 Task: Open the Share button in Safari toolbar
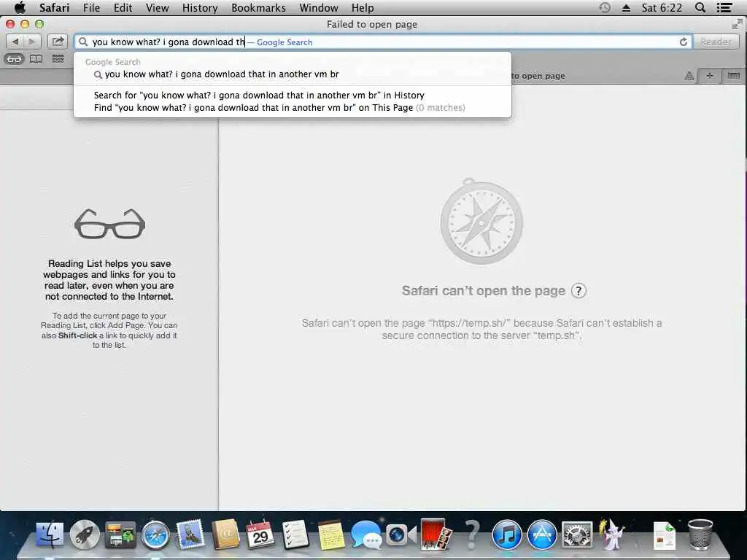pyautogui.click(x=58, y=42)
